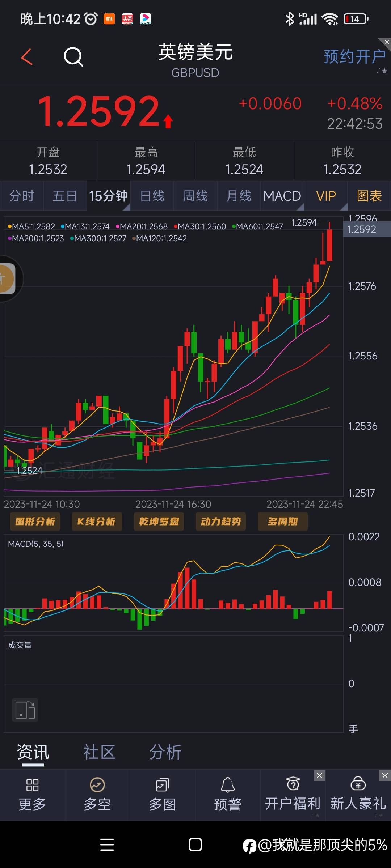Screen dimensions: 391x868
Task: Tap the alarm clock status icon
Action: [91, 18]
